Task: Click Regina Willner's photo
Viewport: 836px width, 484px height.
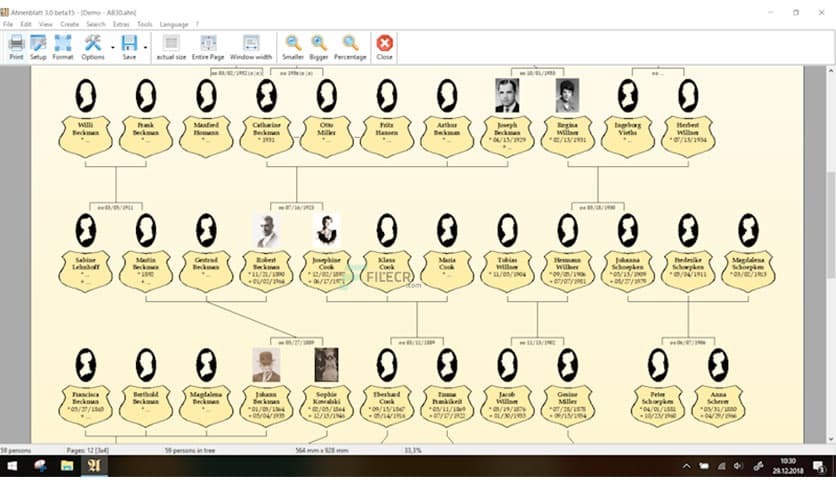Action: (x=567, y=95)
